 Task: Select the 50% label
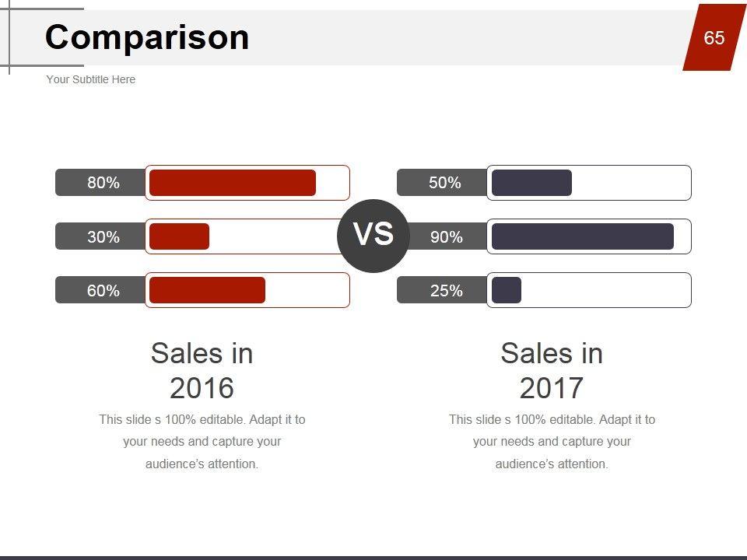tap(444, 183)
